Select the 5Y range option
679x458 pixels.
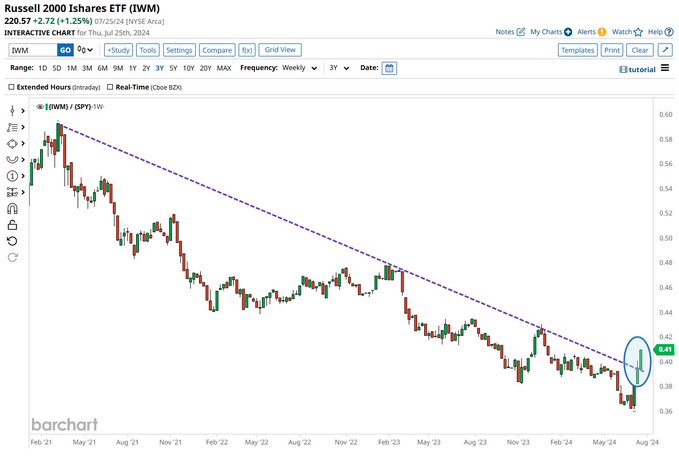[173, 68]
